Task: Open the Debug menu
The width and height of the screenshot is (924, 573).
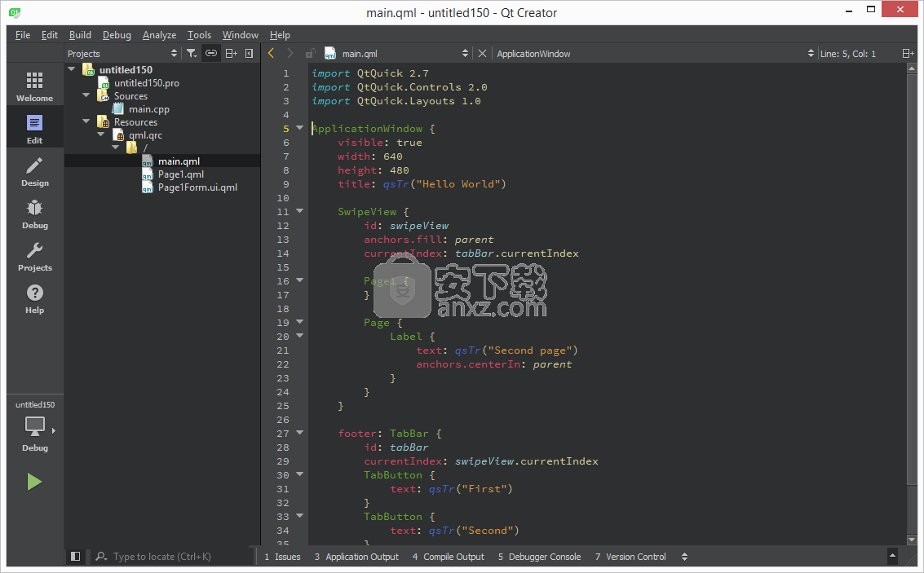Action: (117, 35)
